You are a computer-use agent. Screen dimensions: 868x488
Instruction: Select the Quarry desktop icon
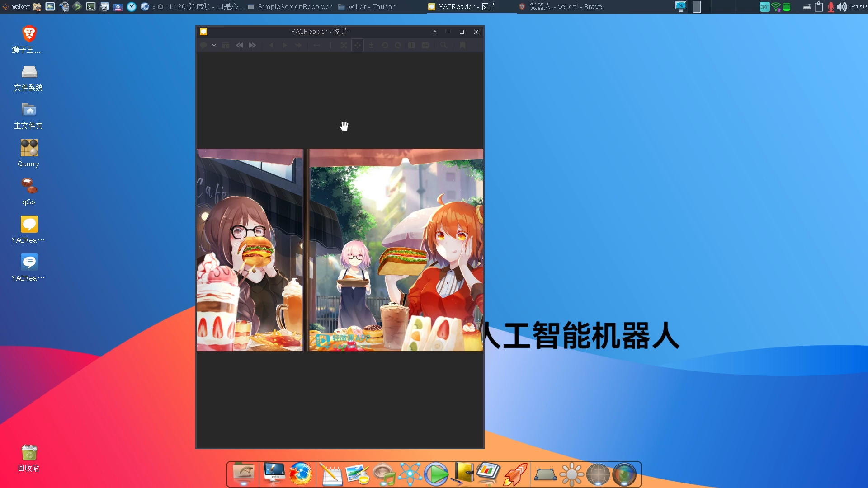click(29, 154)
